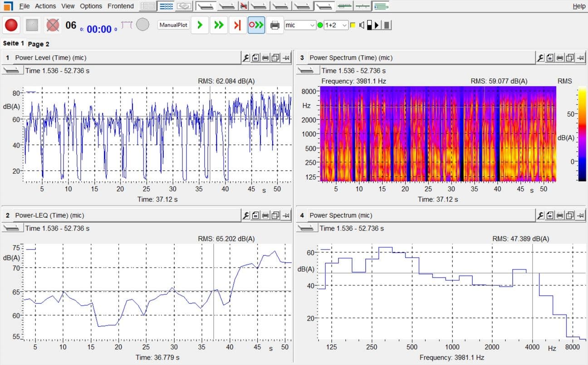
Task: Click the red play-to-end marker button
Action: (x=237, y=25)
